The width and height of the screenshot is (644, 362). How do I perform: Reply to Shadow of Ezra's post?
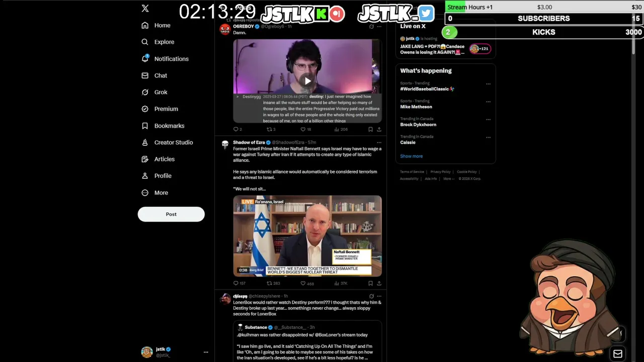coord(239,283)
